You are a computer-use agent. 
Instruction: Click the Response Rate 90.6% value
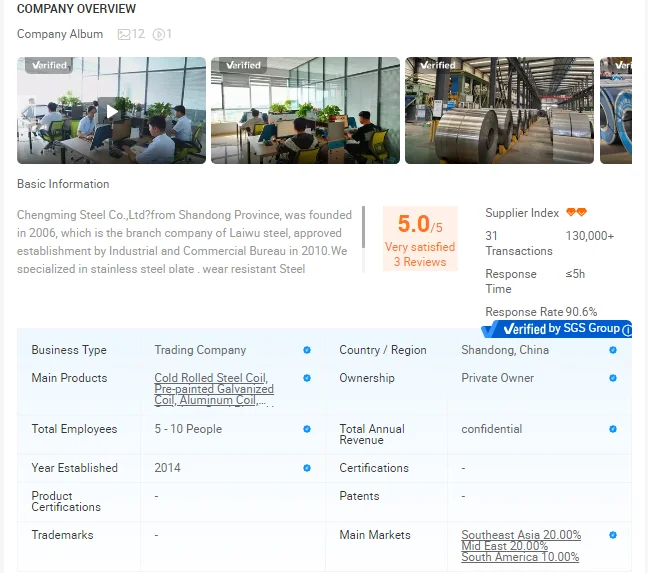click(581, 311)
